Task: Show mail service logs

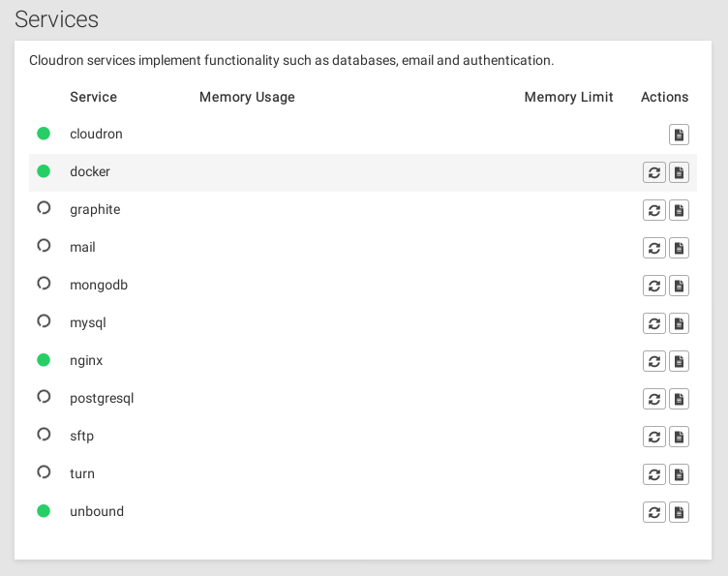Action: coord(679,248)
